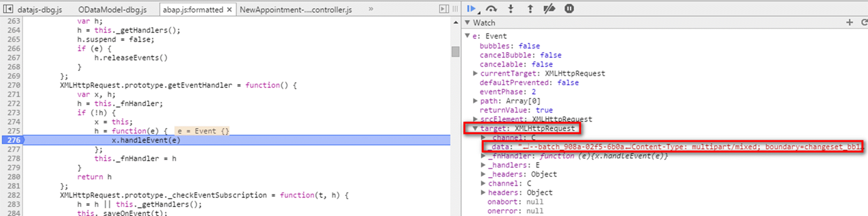
Task: Expand currentTarget: XMLHttpRequest property
Action: point(475,73)
